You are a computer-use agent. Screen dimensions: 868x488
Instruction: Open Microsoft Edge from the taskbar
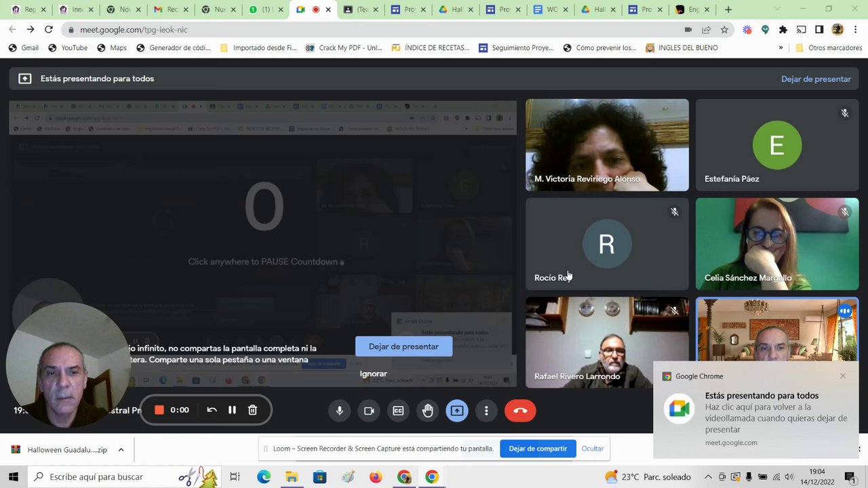tap(264, 477)
